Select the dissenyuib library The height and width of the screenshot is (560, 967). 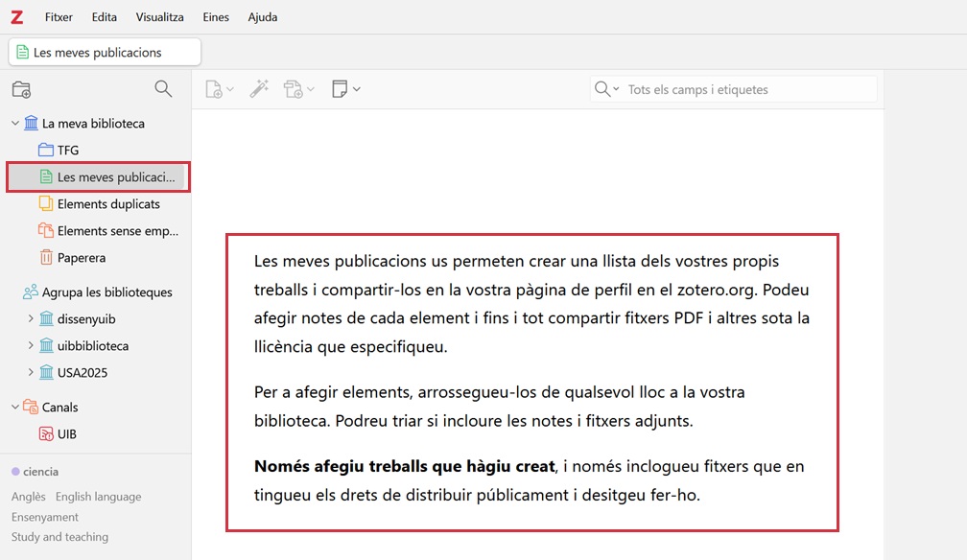click(86, 319)
